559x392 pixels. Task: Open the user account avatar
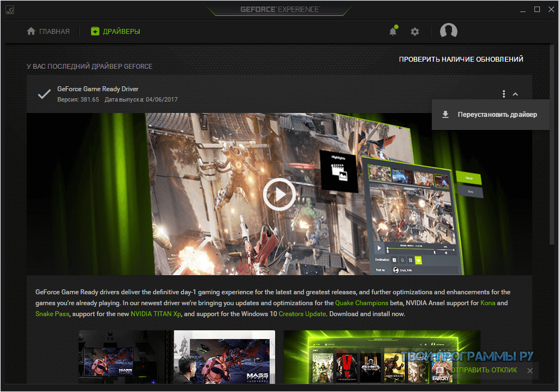coord(449,31)
